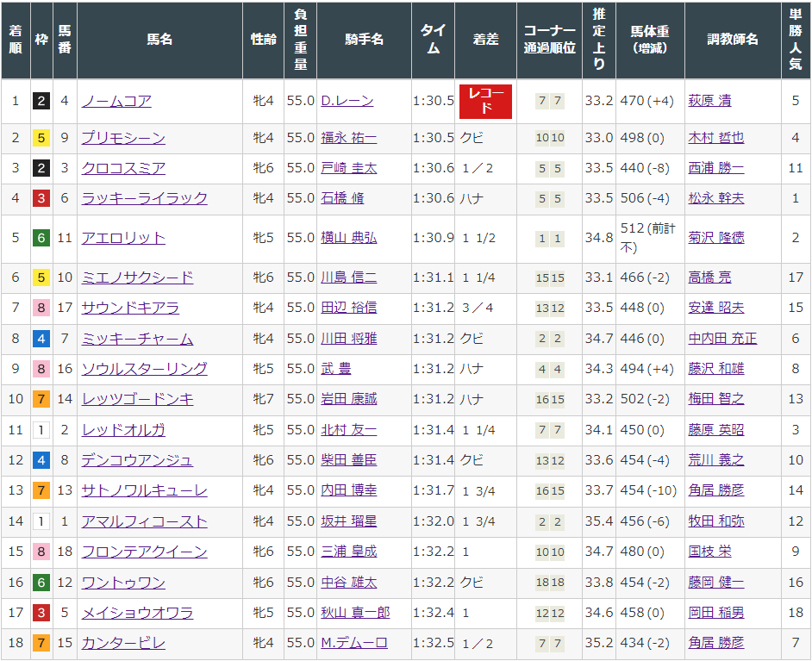Click body weight cell 512(前計不)
812x661 pixels.
click(x=650, y=238)
